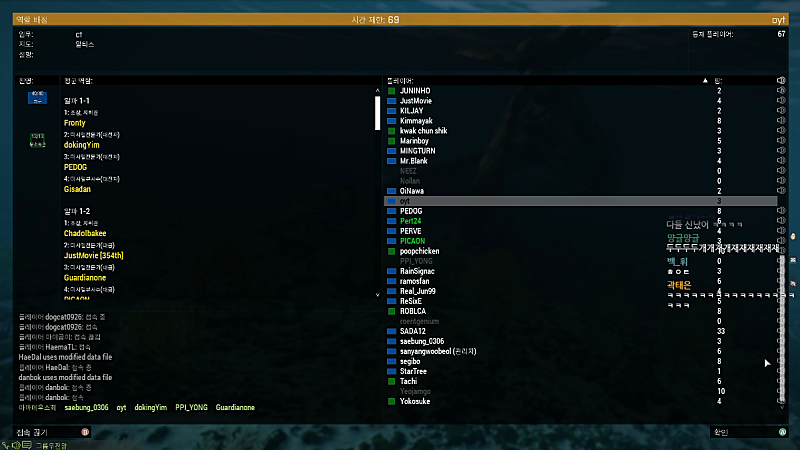This screenshot has height=450, width=800.
Task: Select the PEDOG slot in Alpha 1-1
Action: [x=76, y=167]
